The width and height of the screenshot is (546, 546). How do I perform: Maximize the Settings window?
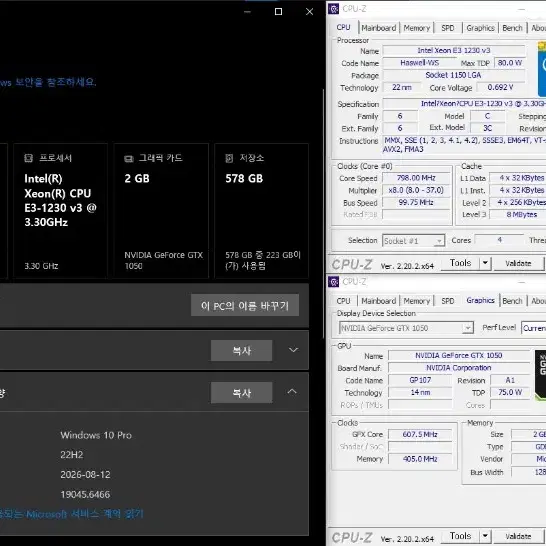pyautogui.click(x=278, y=12)
